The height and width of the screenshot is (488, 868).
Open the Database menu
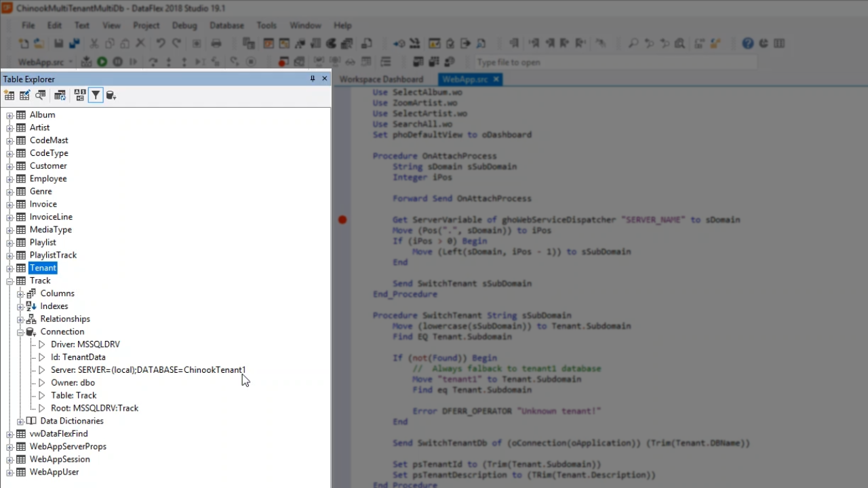(x=226, y=25)
